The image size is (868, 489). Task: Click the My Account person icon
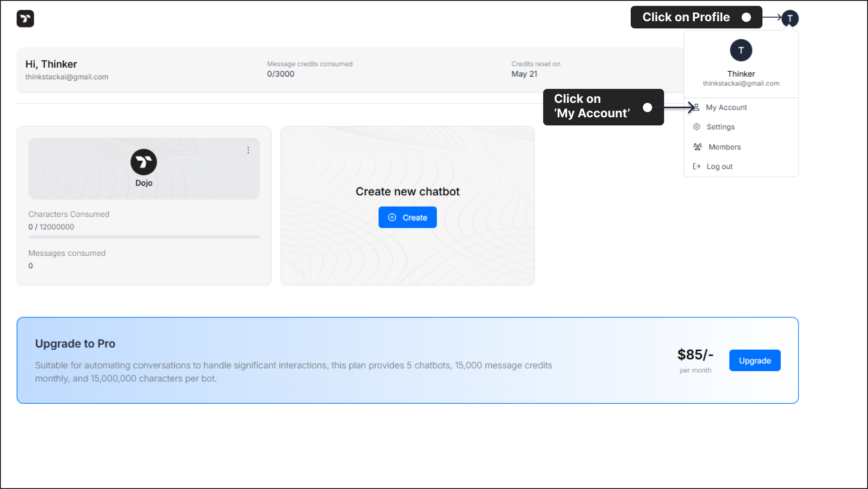pos(697,107)
